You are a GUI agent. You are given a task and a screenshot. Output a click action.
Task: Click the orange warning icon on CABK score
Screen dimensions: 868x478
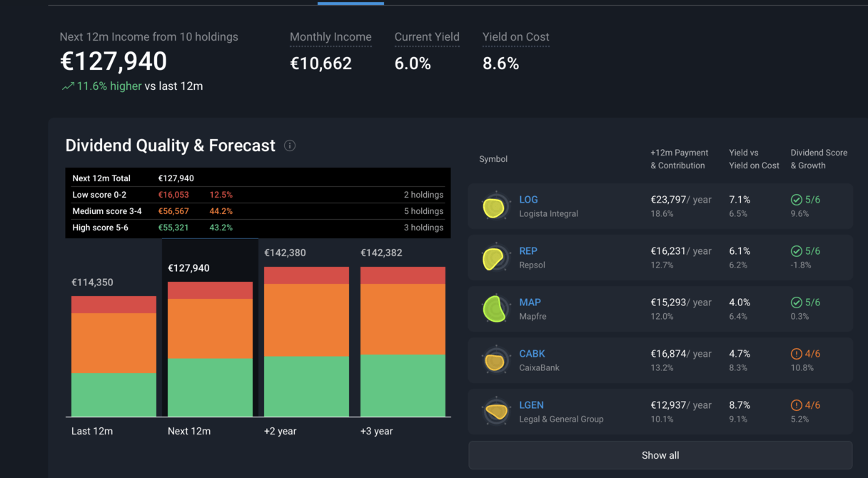(x=797, y=354)
